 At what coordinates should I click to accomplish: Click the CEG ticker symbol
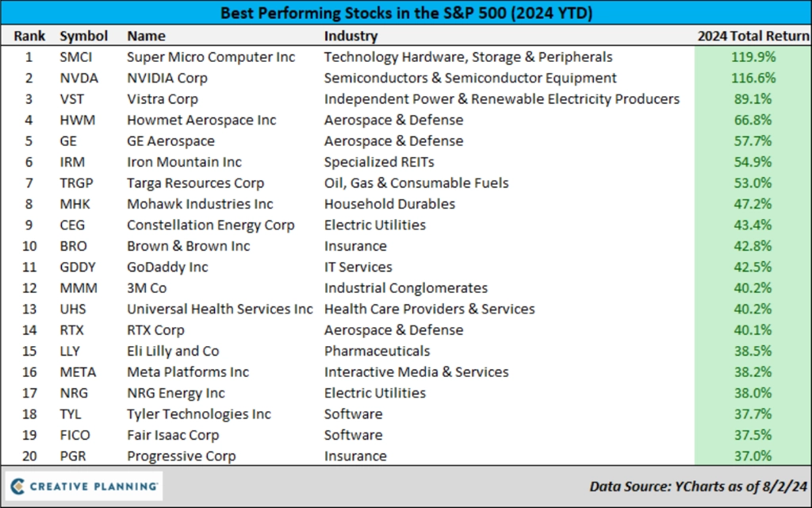(72, 225)
